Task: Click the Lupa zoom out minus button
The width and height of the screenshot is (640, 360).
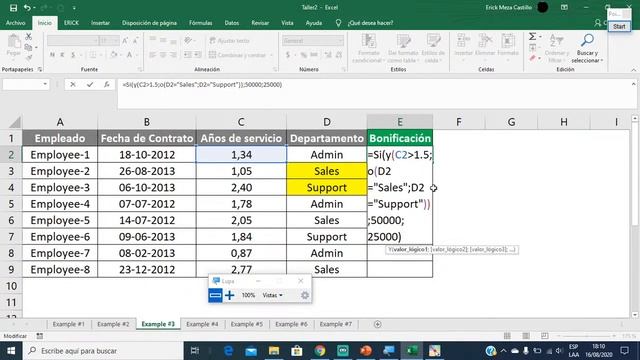Action: pos(215,295)
